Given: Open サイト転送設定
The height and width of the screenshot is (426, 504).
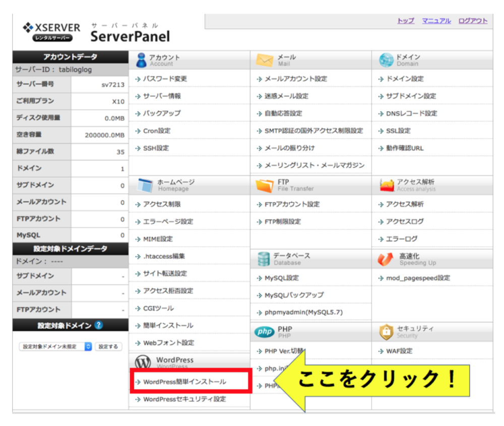Looking at the screenshot, I should [165, 273].
